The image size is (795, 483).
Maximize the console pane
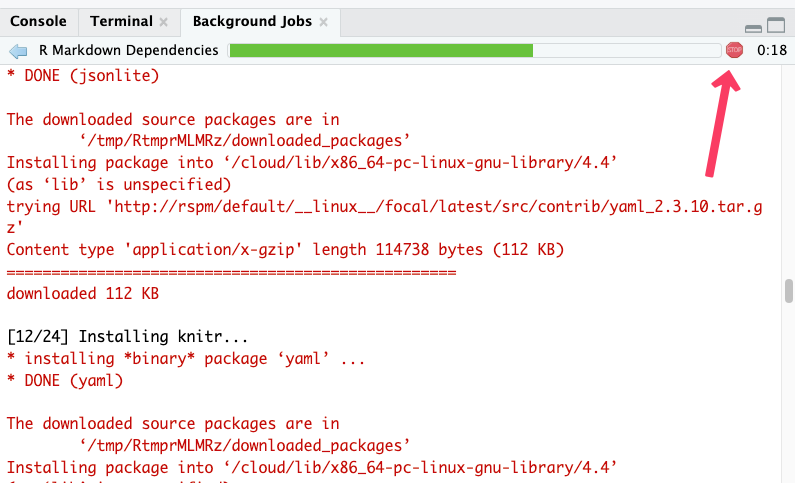click(x=776, y=26)
